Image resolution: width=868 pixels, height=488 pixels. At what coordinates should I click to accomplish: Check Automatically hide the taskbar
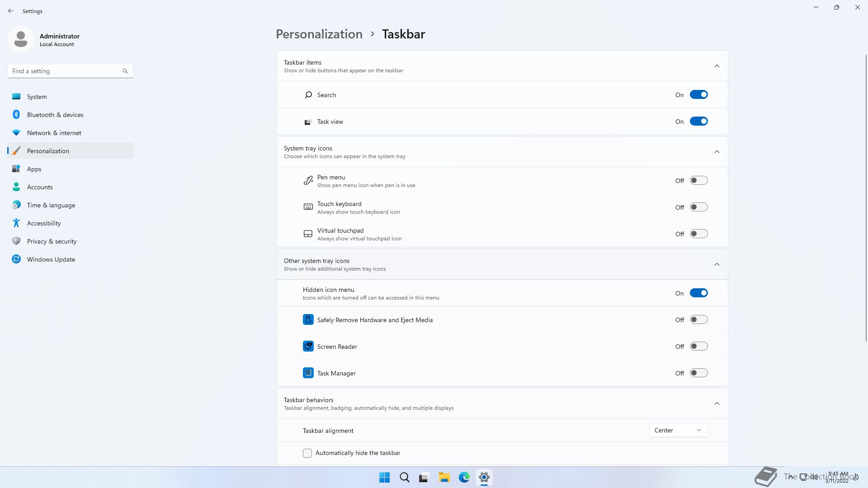click(307, 453)
